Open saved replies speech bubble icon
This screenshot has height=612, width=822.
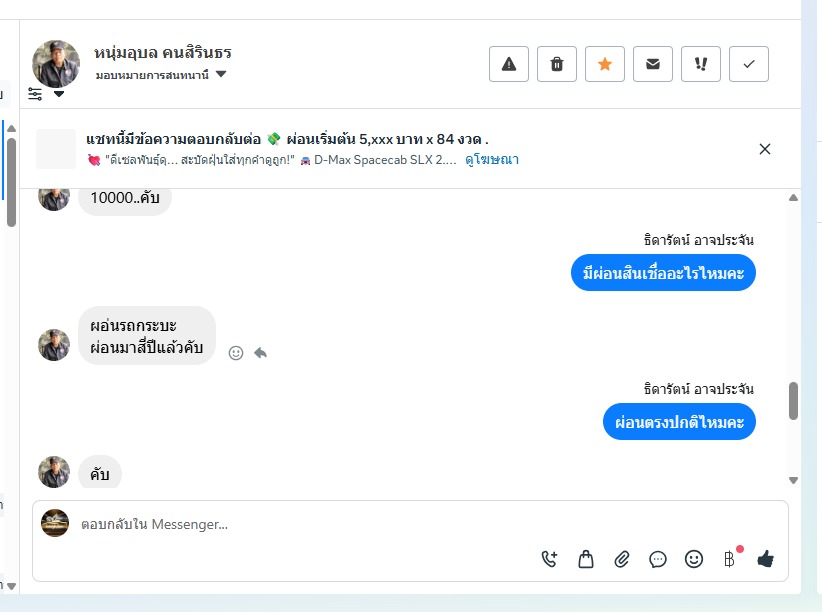point(658,559)
